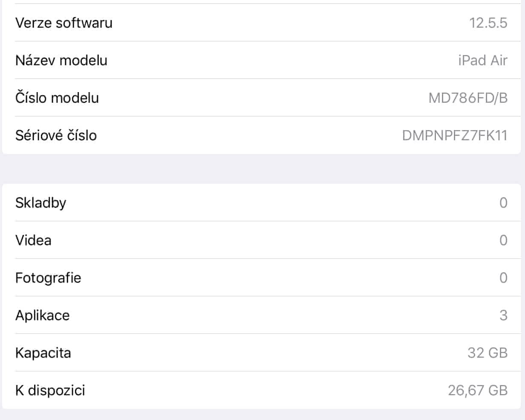Select the "Sériové číslo" label
Image resolution: width=525 pixels, height=420 pixels.
click(56, 135)
